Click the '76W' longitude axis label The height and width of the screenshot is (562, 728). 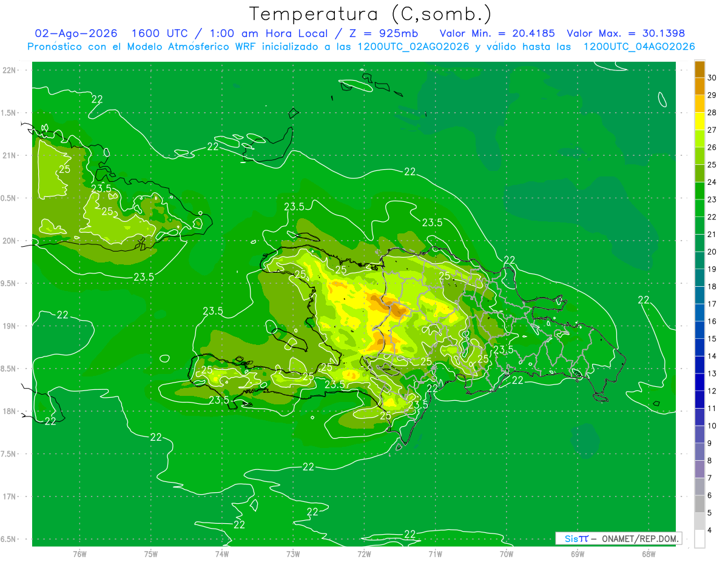(79, 554)
